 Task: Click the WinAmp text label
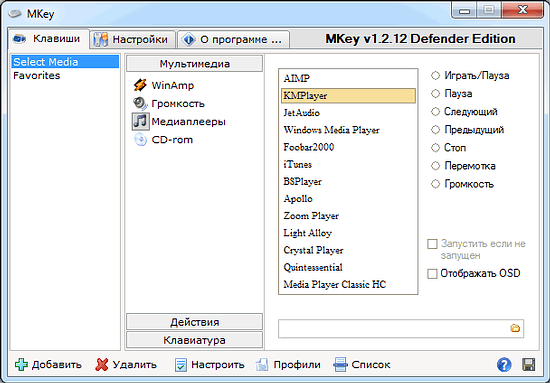click(173, 85)
